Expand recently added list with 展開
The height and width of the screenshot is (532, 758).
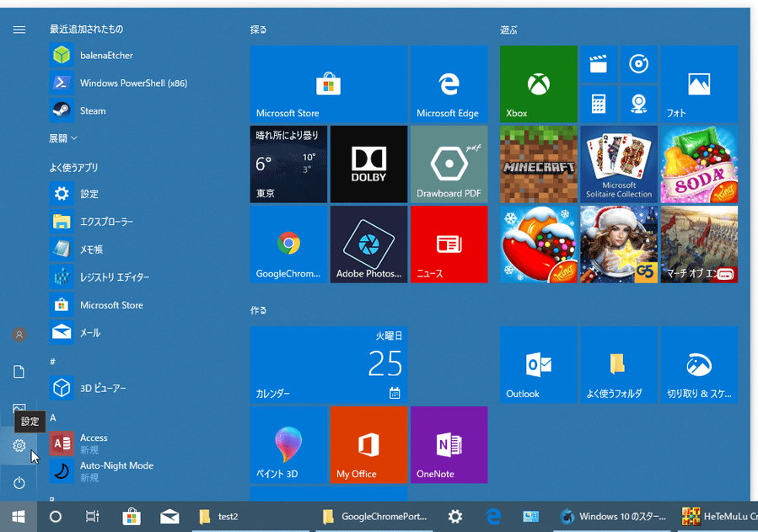click(63, 138)
